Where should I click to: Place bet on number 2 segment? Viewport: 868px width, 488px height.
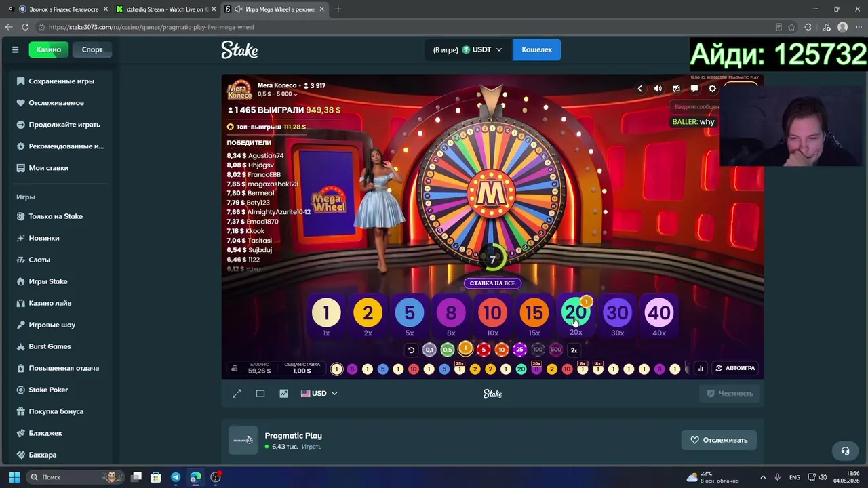(x=368, y=312)
